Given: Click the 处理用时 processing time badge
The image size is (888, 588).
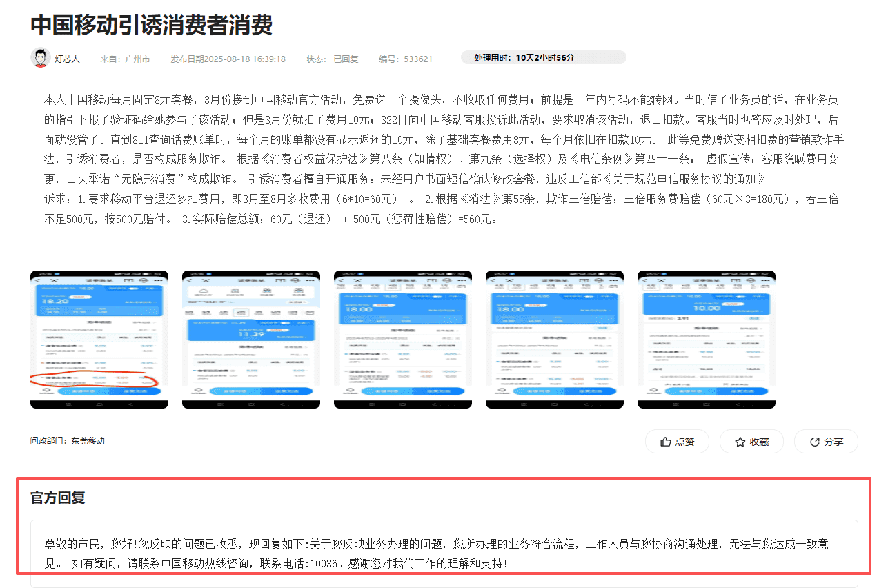Looking at the screenshot, I should (x=544, y=58).
